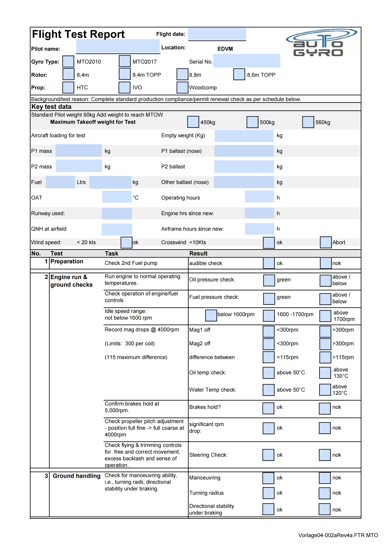Mark Steering Check nok
Viewport: 392px width, 555px height.
coord(325,455)
